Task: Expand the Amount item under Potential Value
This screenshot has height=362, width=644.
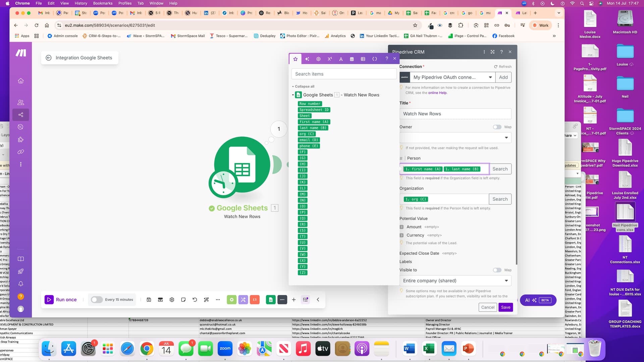Action: pos(401,227)
